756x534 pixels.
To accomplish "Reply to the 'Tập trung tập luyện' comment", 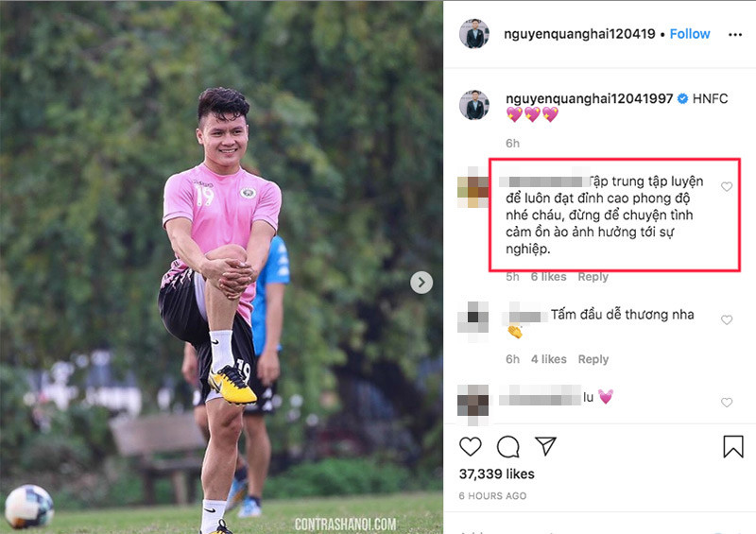I will tap(593, 277).
